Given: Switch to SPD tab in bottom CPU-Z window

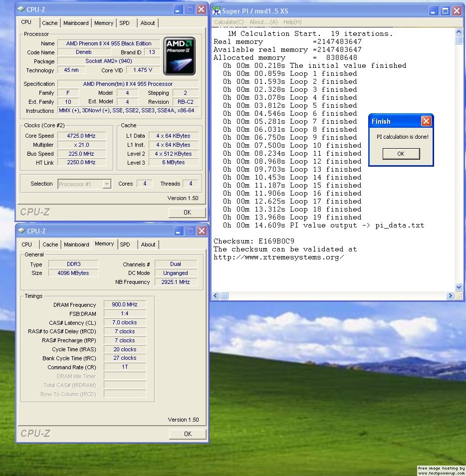Looking at the screenshot, I should [125, 244].
